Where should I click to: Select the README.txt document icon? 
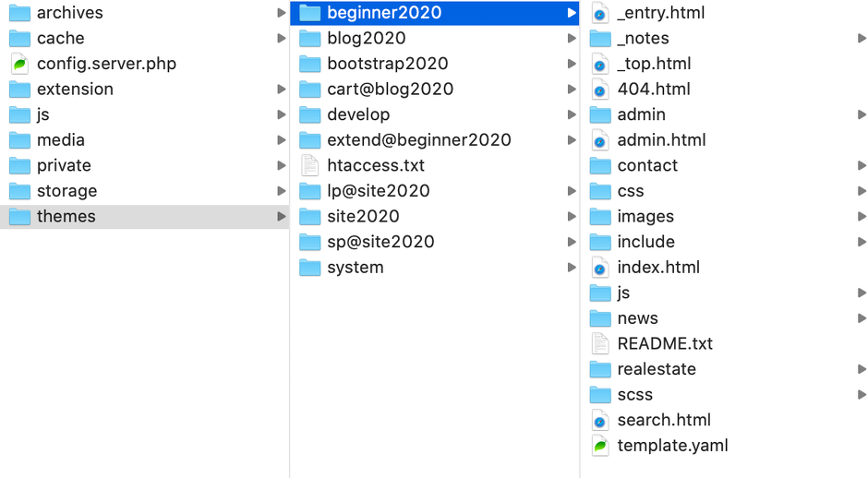point(600,344)
